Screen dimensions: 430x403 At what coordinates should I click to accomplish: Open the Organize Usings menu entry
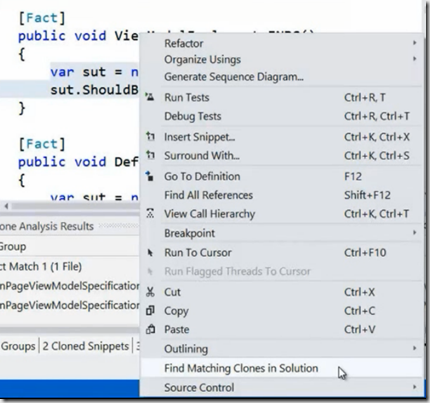(281, 59)
